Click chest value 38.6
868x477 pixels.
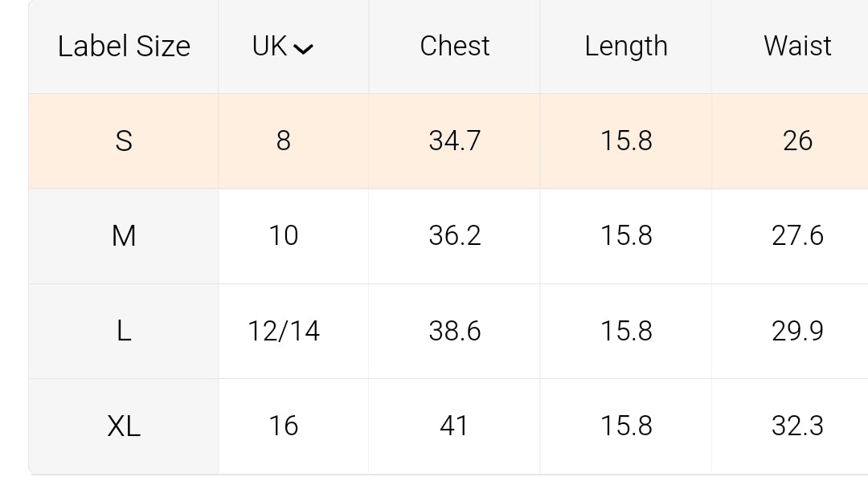454,331
